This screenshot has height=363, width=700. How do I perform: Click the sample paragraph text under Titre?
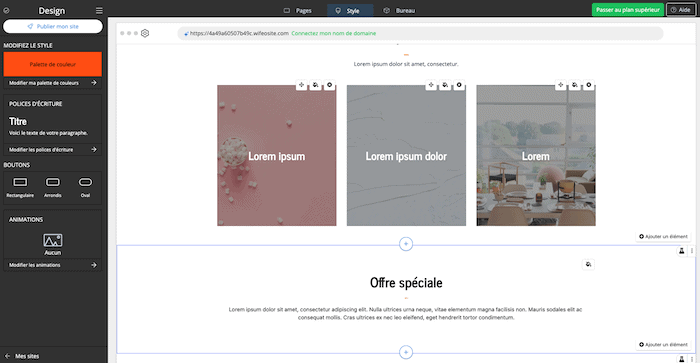click(48, 133)
